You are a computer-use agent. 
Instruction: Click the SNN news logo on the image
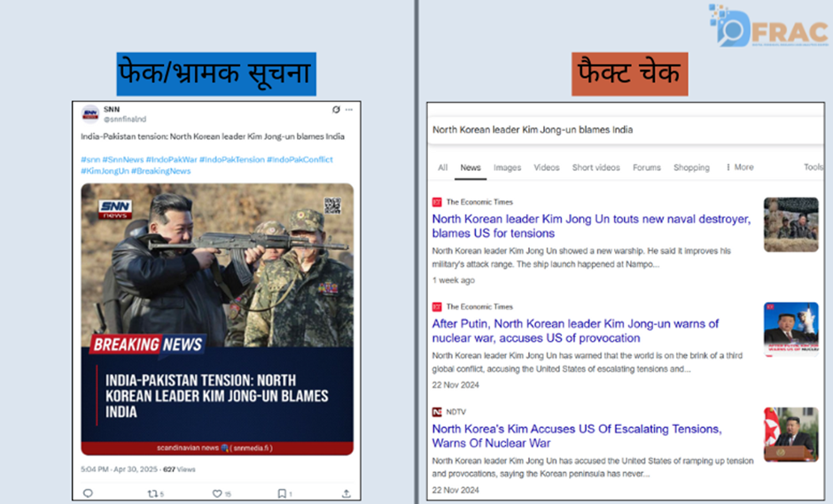coord(114,209)
